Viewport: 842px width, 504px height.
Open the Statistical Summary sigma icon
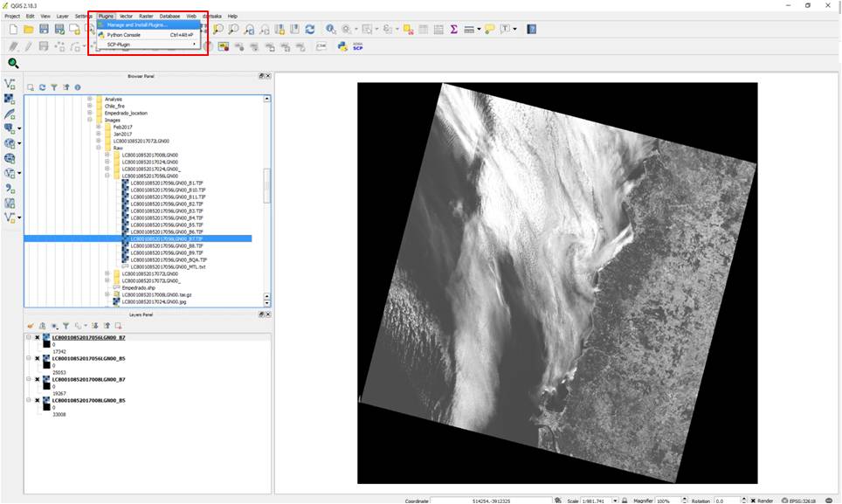pyautogui.click(x=453, y=30)
